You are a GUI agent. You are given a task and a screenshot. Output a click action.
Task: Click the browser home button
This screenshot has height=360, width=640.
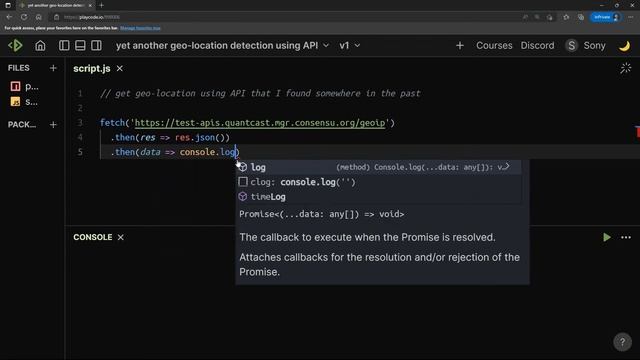38,17
